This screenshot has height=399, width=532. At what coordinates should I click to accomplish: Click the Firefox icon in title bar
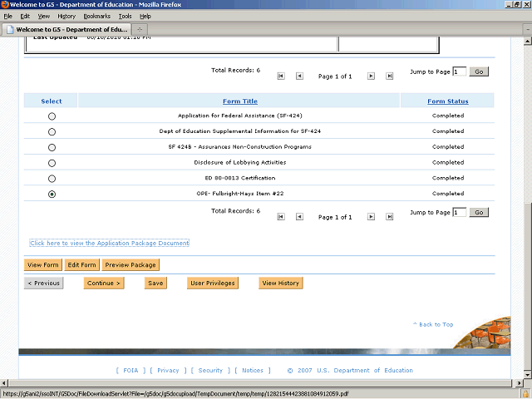coord(5,4)
